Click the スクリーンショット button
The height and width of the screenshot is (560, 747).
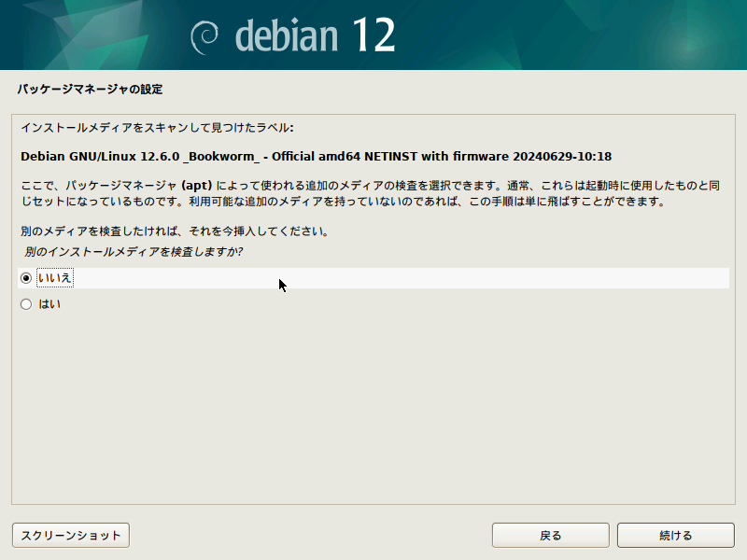point(71,535)
